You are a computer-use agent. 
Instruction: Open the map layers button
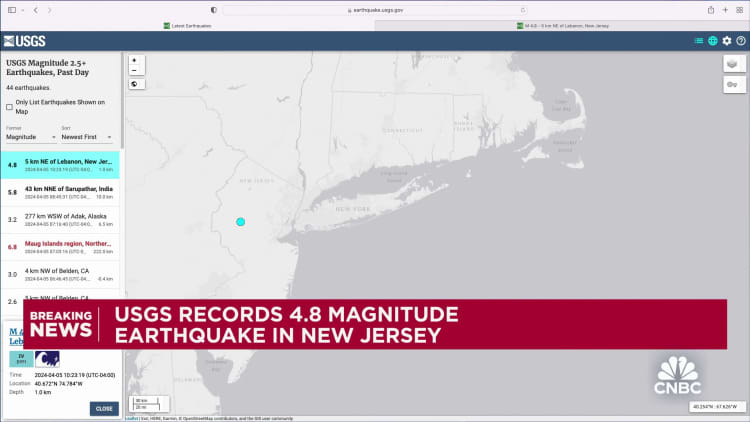[x=733, y=64]
